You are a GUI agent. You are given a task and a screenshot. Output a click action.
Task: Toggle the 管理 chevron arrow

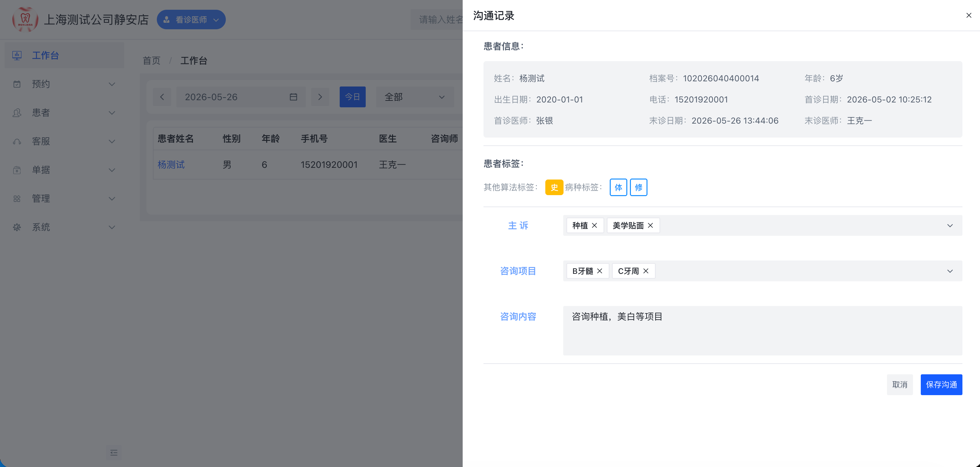click(112, 198)
